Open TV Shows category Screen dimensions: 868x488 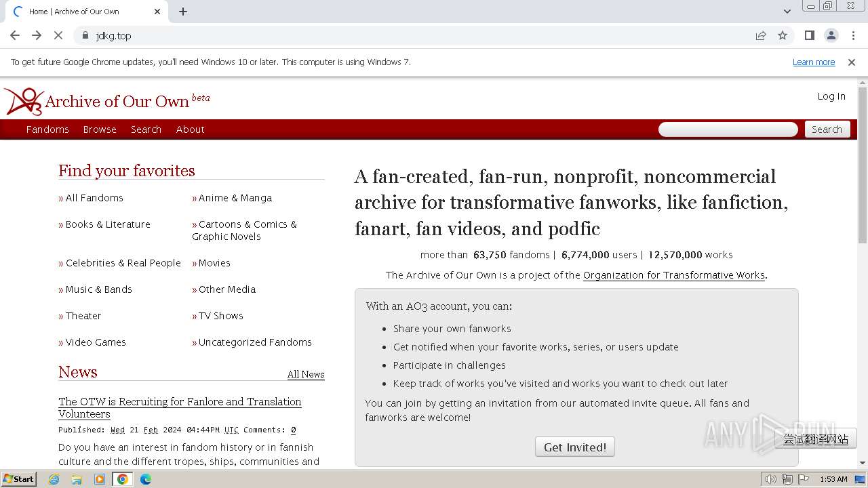pyautogui.click(x=221, y=316)
